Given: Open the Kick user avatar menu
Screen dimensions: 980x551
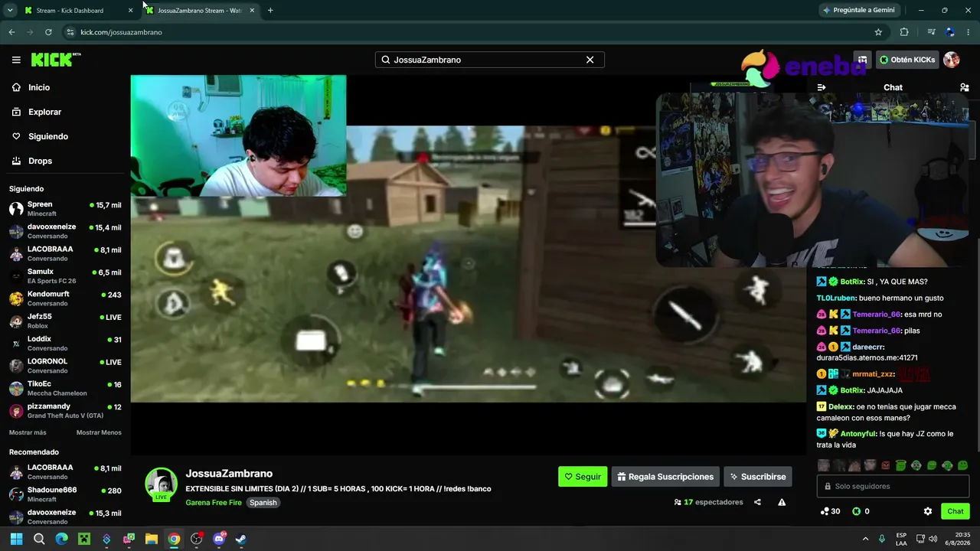Looking at the screenshot, I should [952, 60].
